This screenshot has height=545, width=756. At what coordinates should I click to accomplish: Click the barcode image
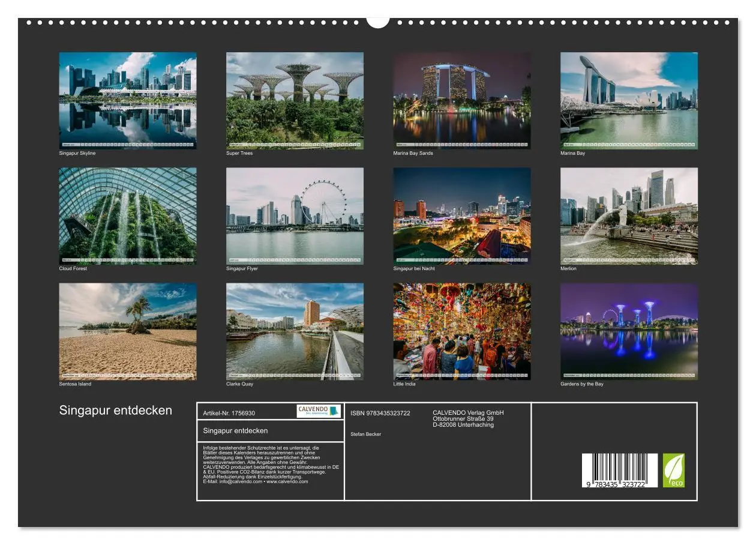620,470
